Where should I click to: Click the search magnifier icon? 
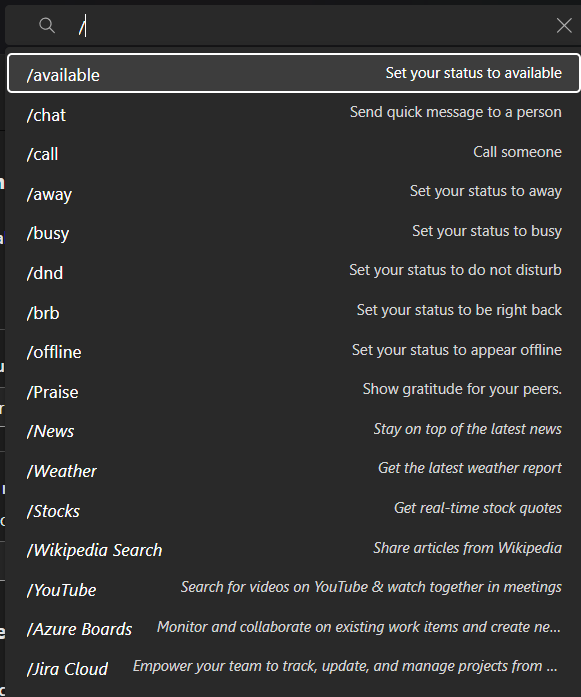(x=47, y=25)
